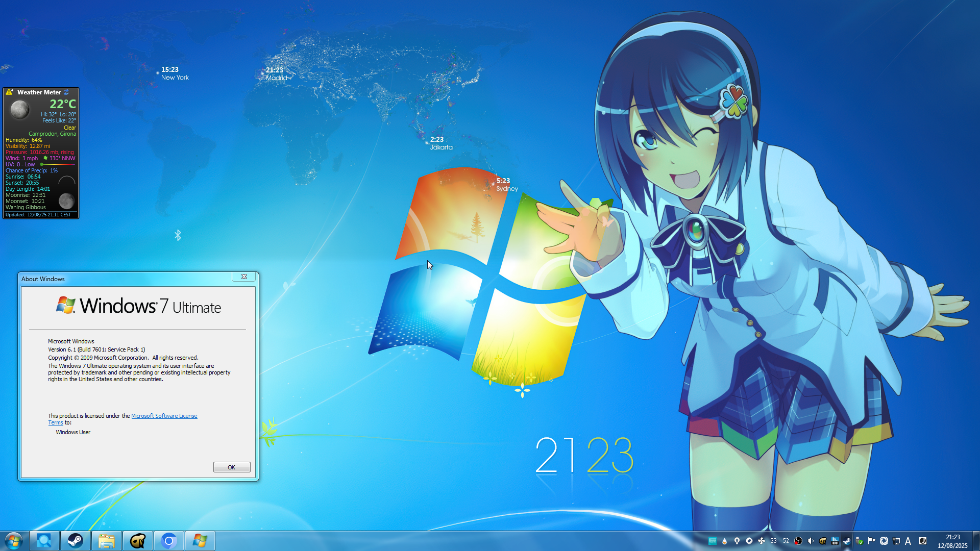Open the taskbar clock and date
The height and width of the screenshot is (551, 980).
click(952, 541)
